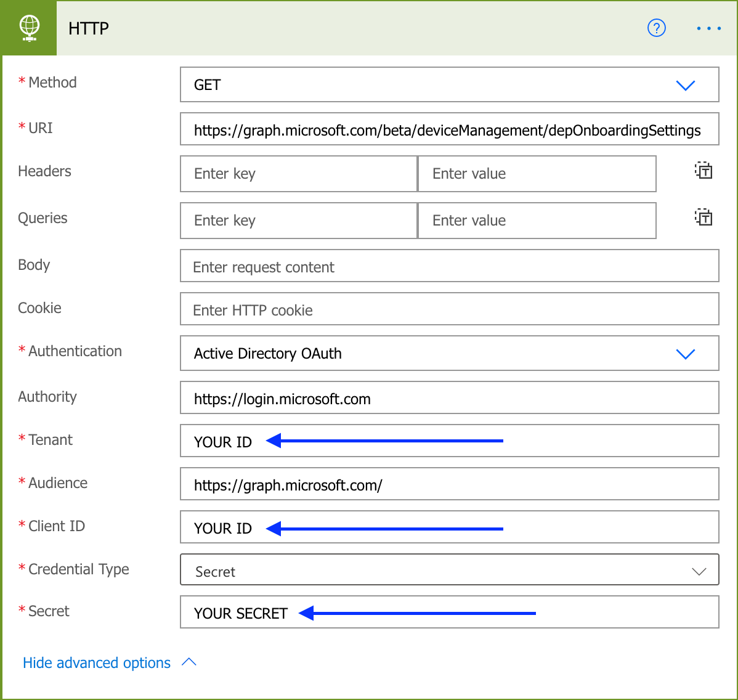Viewport: 738px width, 700px height.
Task: Open the help question mark icon
Action: 657,28
